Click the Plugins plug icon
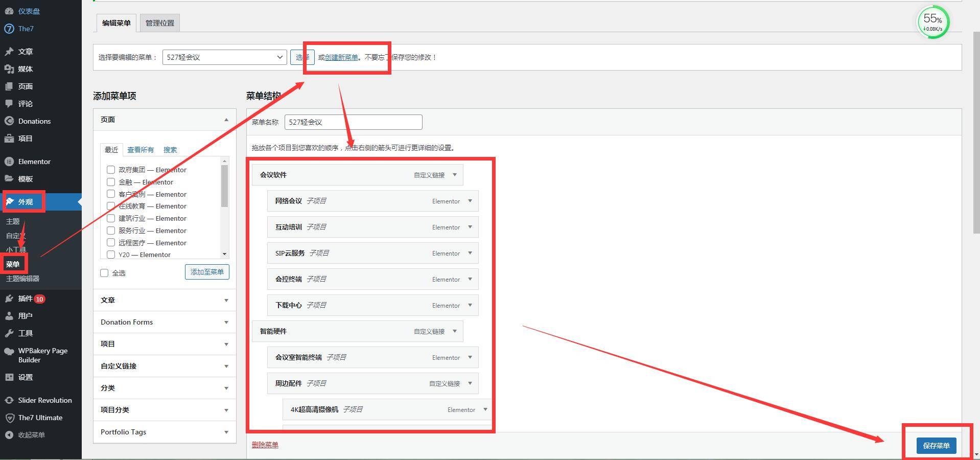 click(9, 298)
